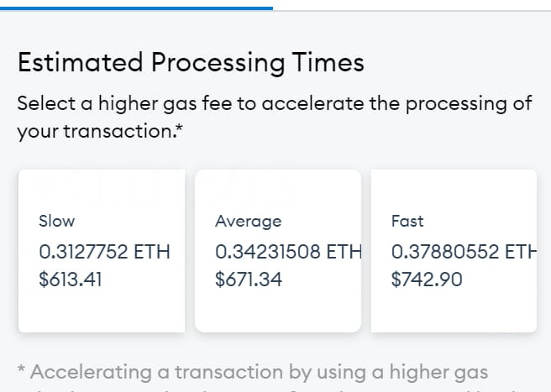551x392 pixels.
Task: Choose the Fast gas fee card
Action: point(454,251)
